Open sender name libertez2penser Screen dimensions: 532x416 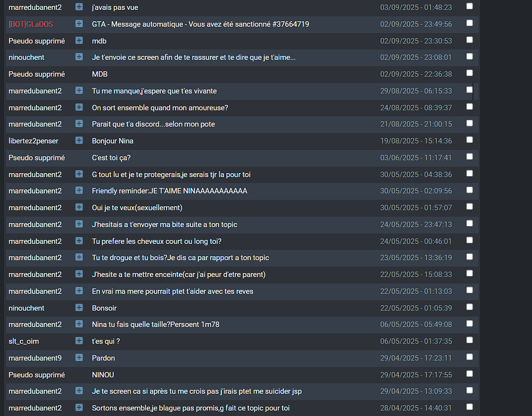tap(33, 141)
